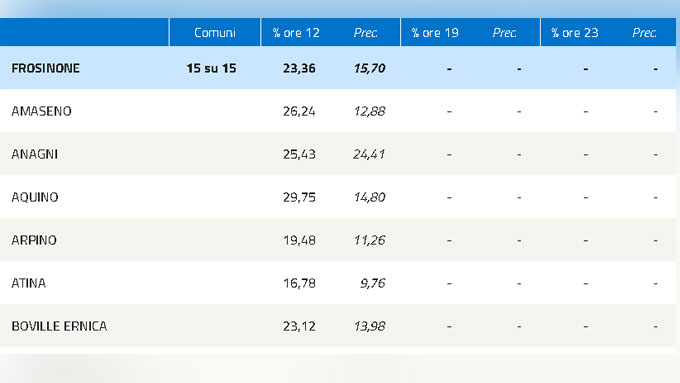Open the AQUINO municipality link

point(35,197)
